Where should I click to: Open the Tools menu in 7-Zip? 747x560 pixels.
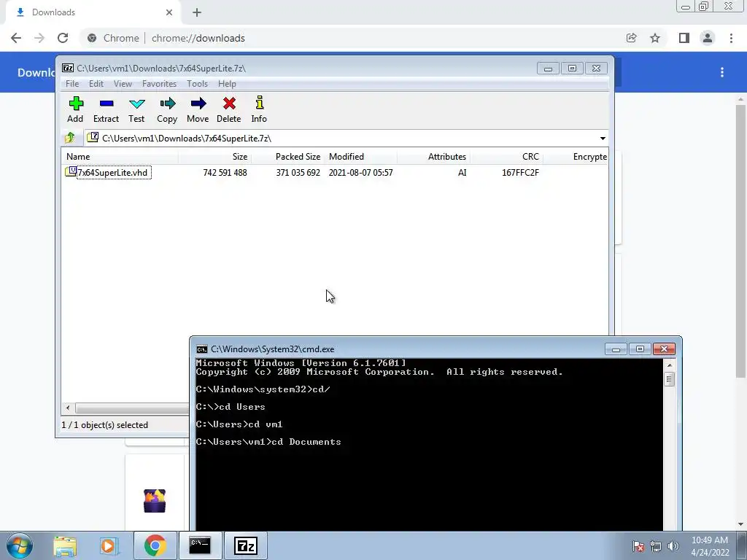pos(197,84)
